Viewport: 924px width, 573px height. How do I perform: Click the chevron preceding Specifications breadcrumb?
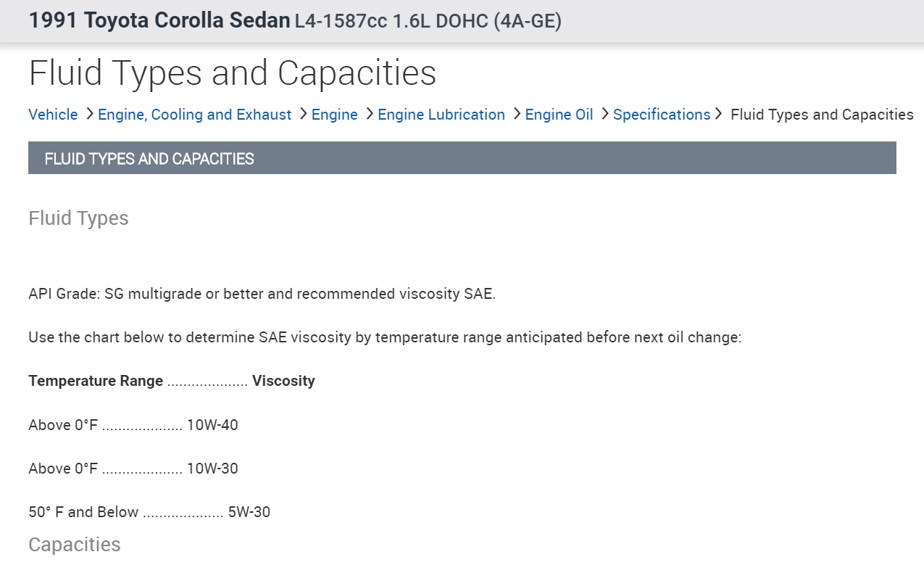coord(605,114)
